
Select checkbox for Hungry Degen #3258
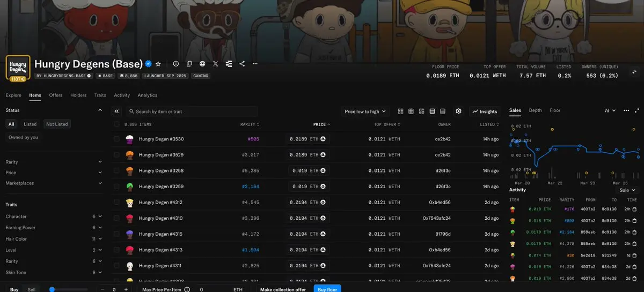tap(116, 170)
